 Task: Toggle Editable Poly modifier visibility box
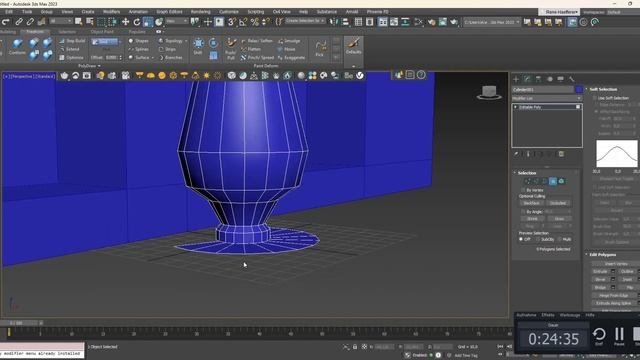(x=578, y=107)
